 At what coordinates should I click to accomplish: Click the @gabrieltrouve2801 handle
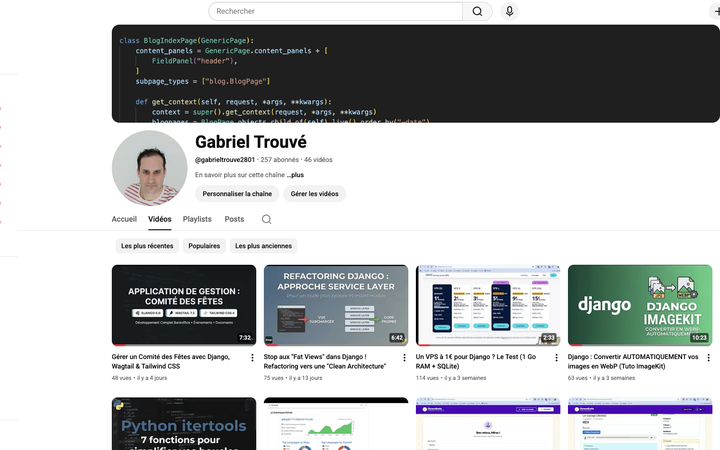click(225, 160)
